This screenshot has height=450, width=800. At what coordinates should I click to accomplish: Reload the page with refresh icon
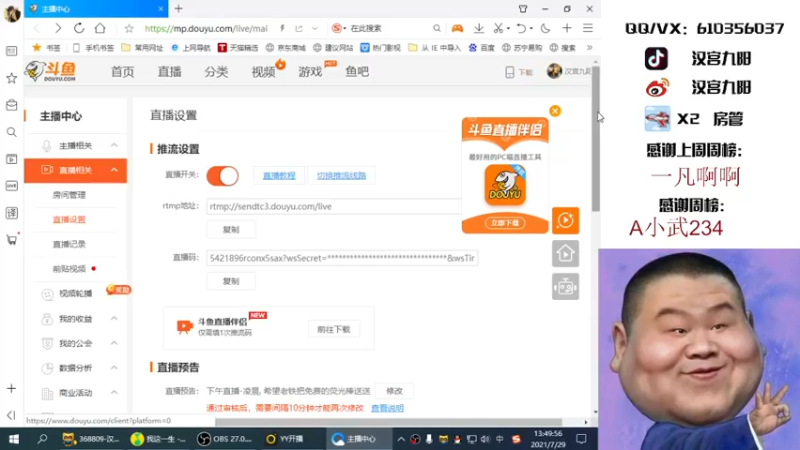coord(79,28)
